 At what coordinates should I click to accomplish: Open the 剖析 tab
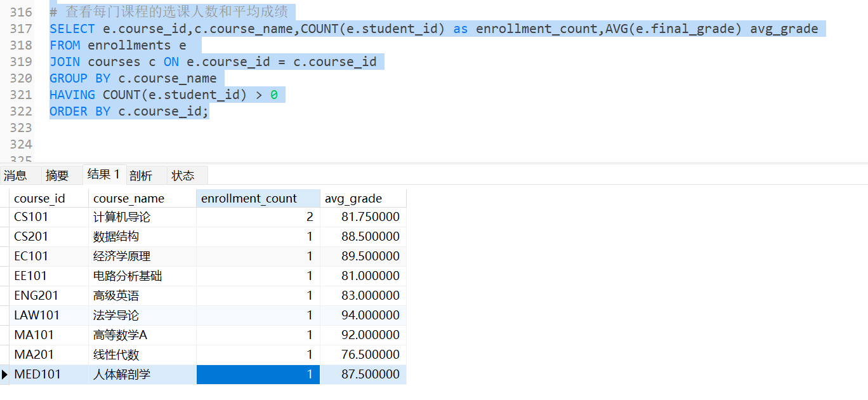[141, 176]
